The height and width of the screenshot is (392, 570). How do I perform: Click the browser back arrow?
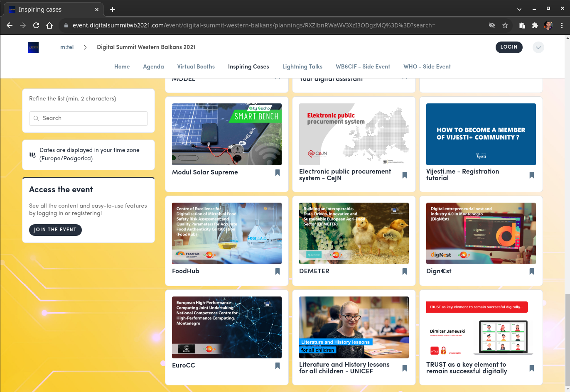click(x=10, y=25)
